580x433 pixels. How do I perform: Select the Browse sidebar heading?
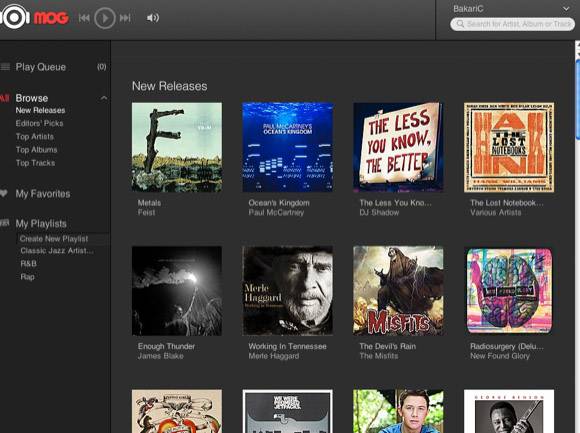click(32, 98)
